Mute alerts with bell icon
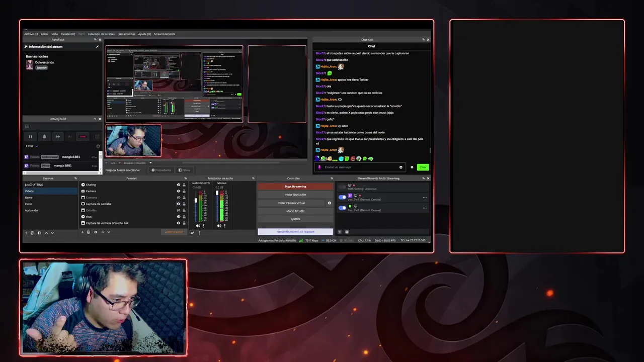The width and height of the screenshot is (644, 362). point(44,137)
